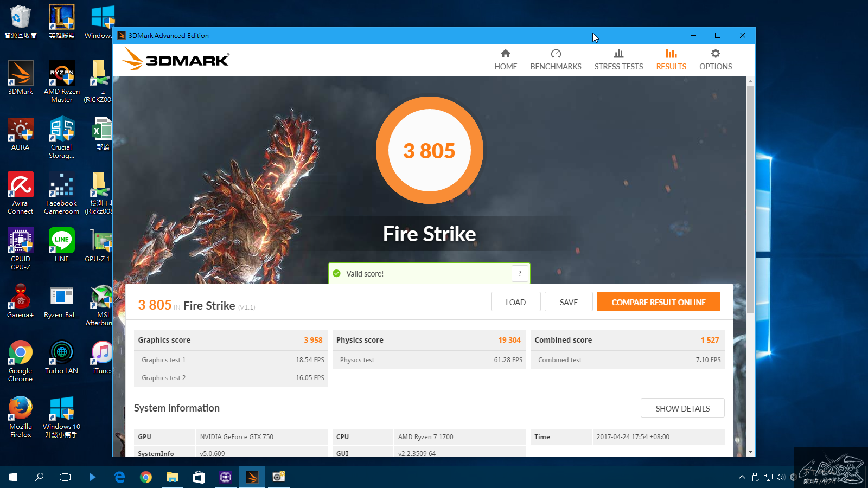Open Task View on the taskbar

tap(65, 477)
